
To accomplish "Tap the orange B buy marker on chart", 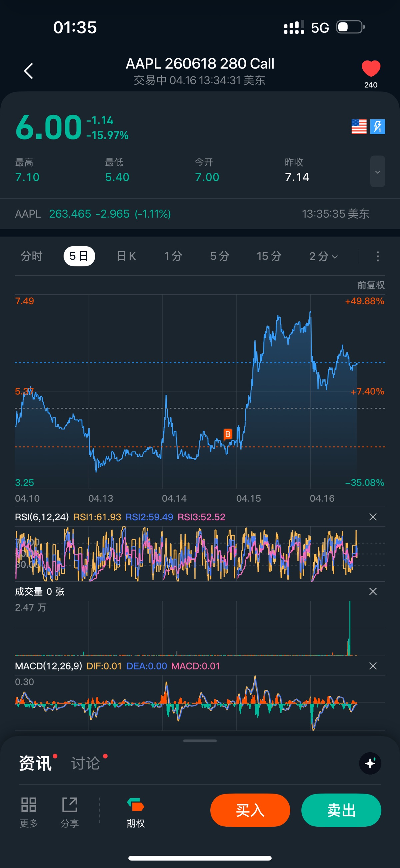I will coord(228,434).
